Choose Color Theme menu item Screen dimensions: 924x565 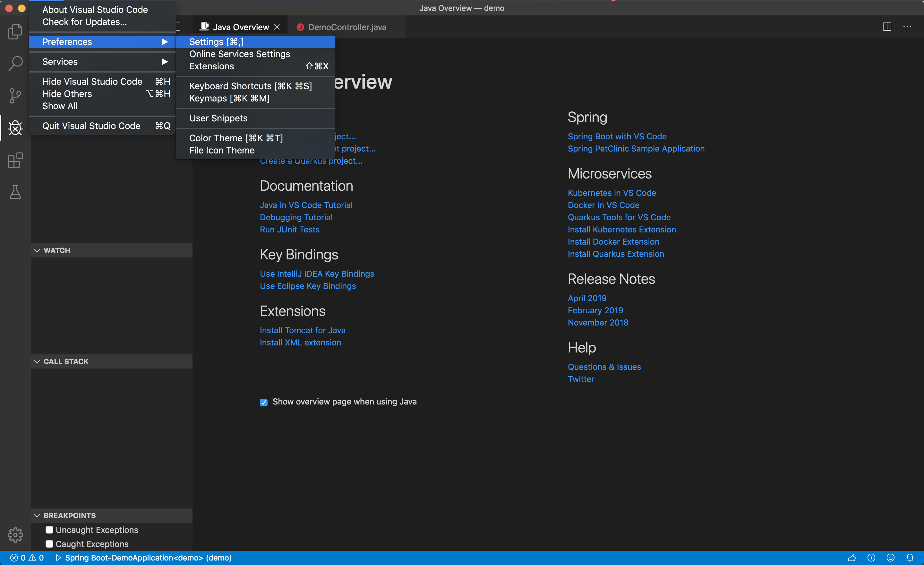click(255, 138)
